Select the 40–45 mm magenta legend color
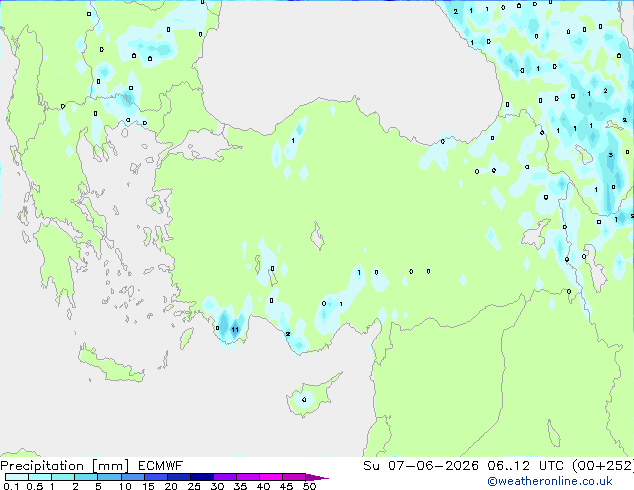The image size is (634, 490). coord(271,477)
